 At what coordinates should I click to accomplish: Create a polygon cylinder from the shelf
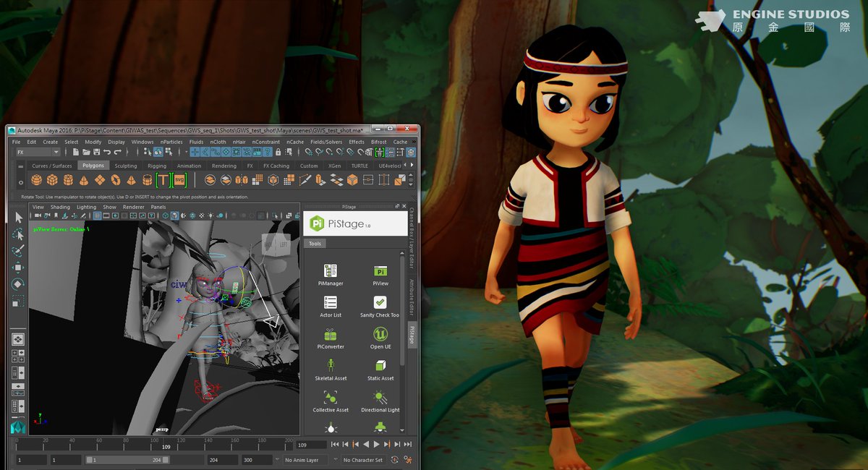coord(69,179)
